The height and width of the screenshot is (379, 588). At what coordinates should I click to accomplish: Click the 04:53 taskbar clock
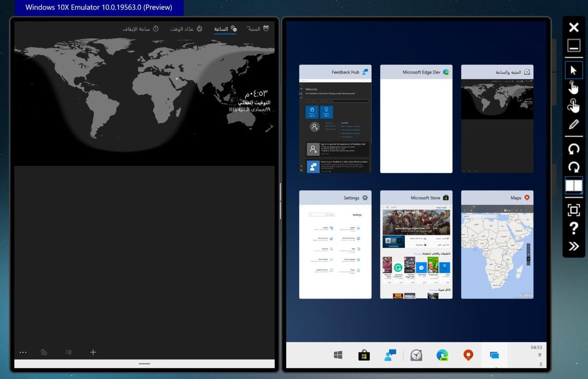[x=536, y=347]
